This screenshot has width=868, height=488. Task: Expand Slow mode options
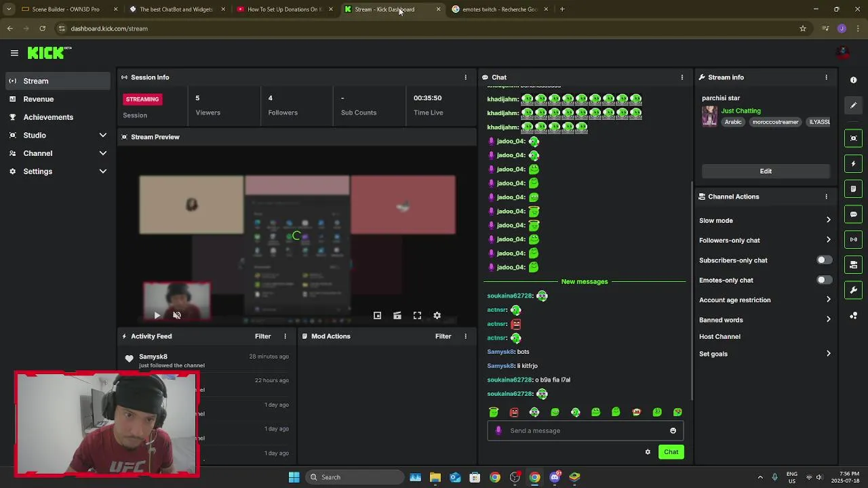pyautogui.click(x=765, y=220)
